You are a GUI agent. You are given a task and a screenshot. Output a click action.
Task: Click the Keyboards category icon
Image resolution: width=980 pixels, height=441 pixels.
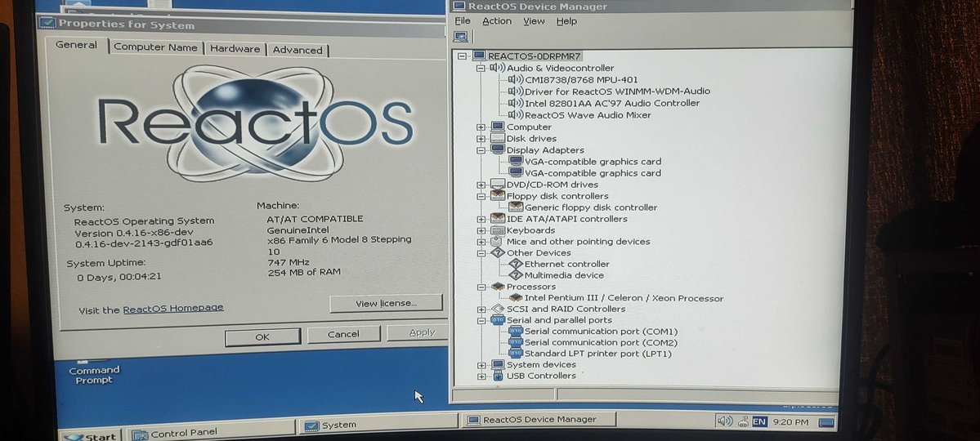tap(498, 229)
